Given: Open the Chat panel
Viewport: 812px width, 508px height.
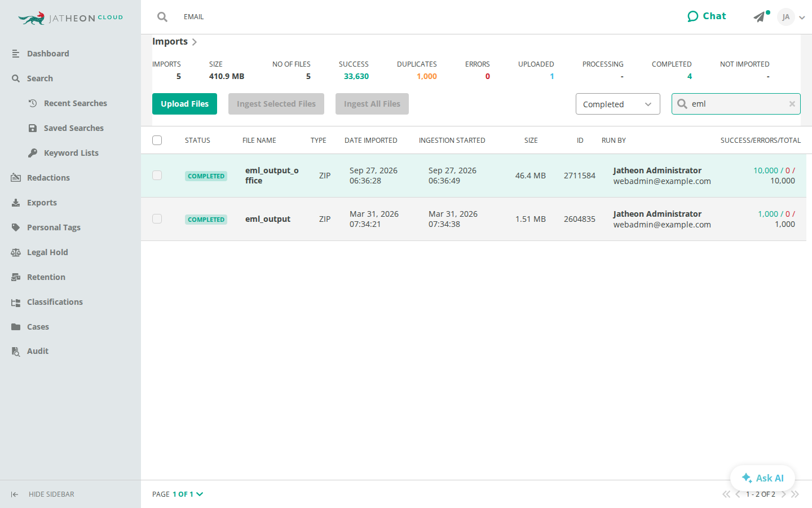Looking at the screenshot, I should coord(707,16).
